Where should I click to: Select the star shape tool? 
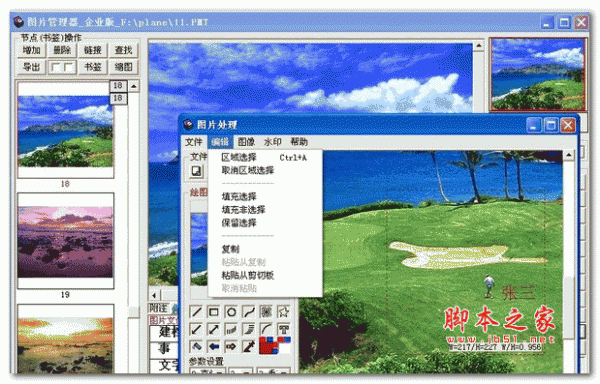284,312
